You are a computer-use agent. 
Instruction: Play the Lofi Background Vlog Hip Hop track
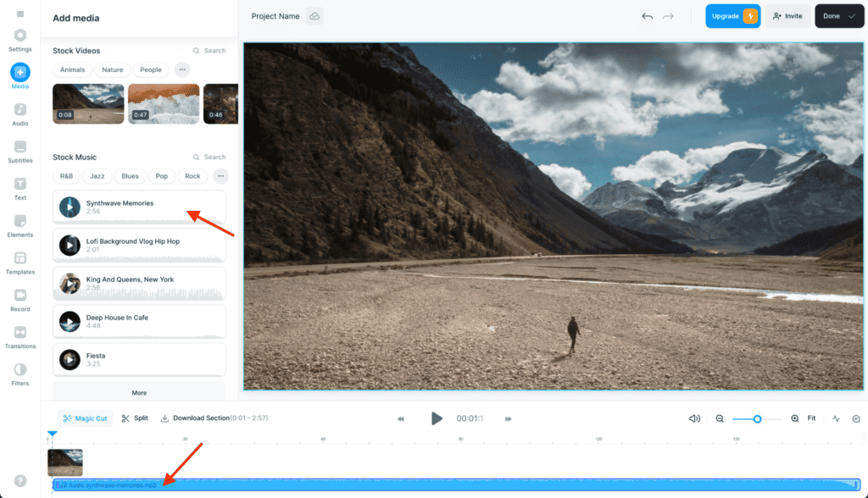(x=70, y=246)
